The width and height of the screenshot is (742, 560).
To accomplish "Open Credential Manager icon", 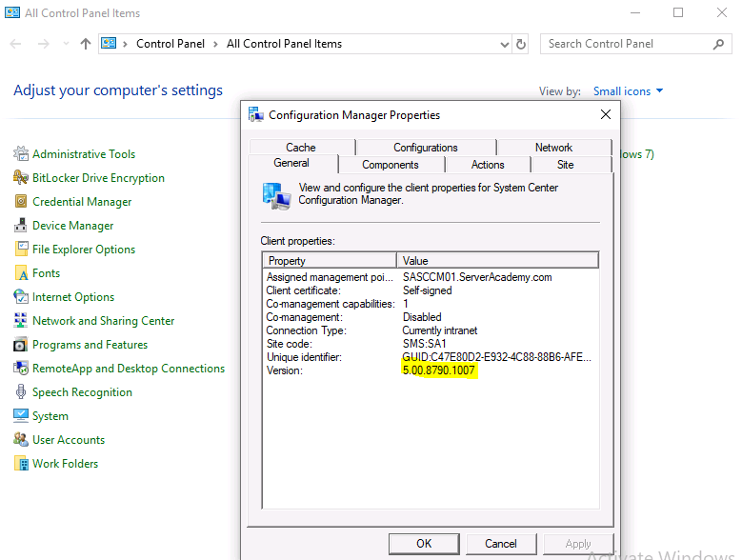I will coord(21,202).
